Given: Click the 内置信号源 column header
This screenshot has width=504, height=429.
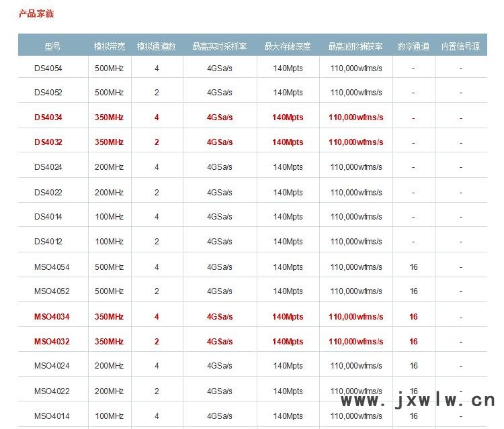Looking at the screenshot, I should click(x=460, y=46).
